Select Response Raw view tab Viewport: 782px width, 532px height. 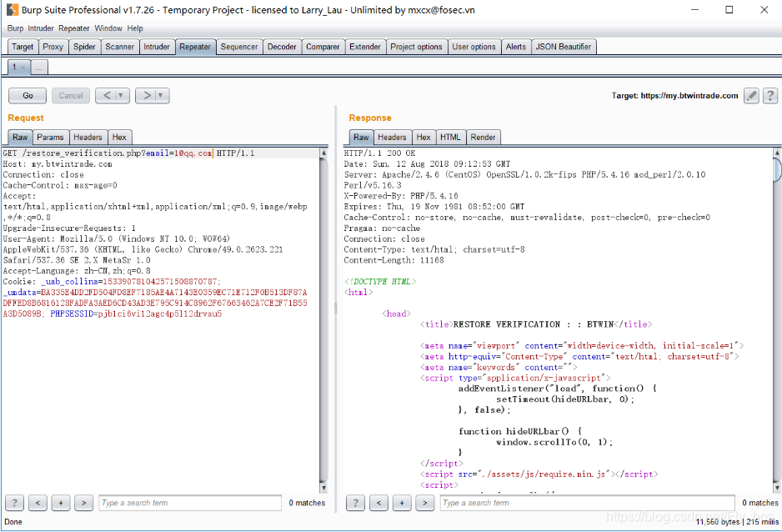point(361,137)
